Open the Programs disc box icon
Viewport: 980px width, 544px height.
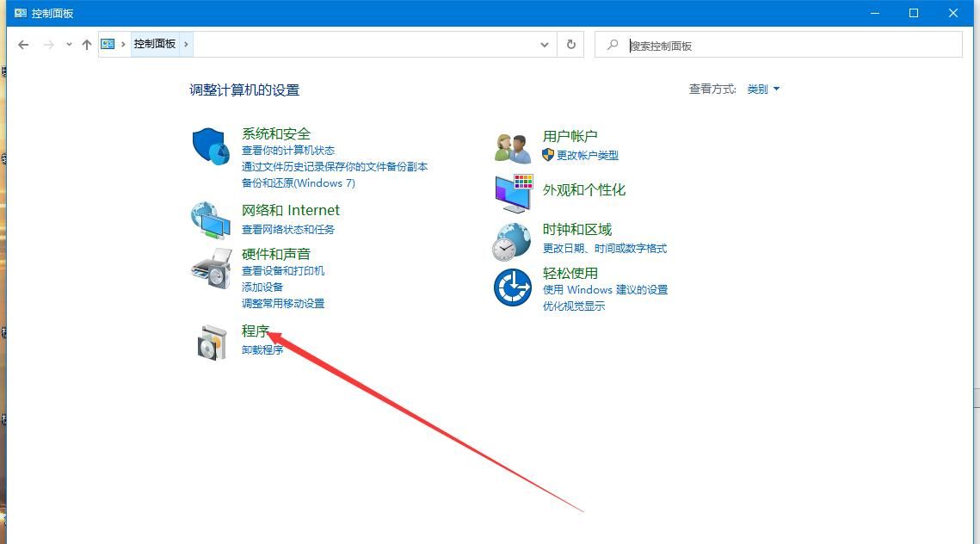(x=212, y=343)
